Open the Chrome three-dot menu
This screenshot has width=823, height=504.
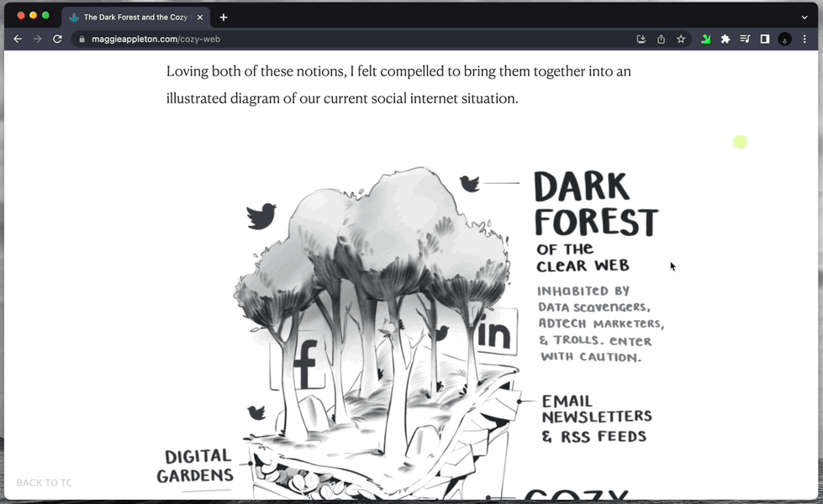pyautogui.click(x=805, y=39)
